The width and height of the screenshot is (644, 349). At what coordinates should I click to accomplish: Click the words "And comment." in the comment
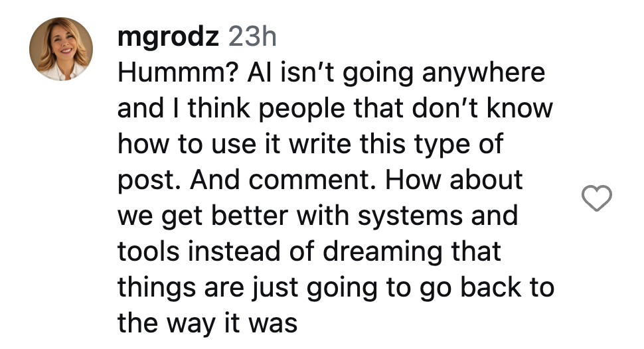[x=283, y=180]
